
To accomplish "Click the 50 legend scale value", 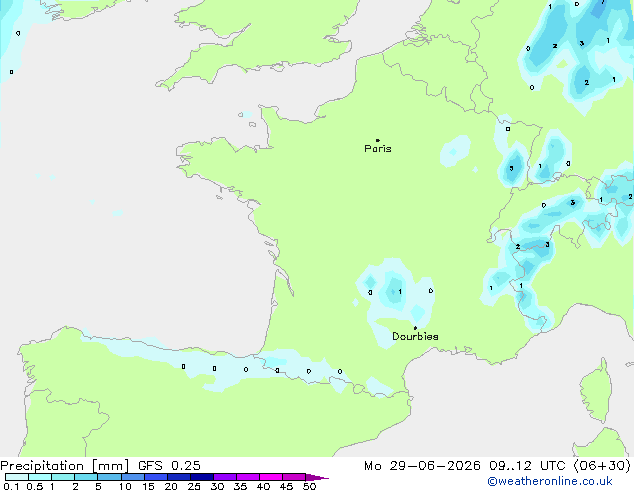I will (x=310, y=486).
